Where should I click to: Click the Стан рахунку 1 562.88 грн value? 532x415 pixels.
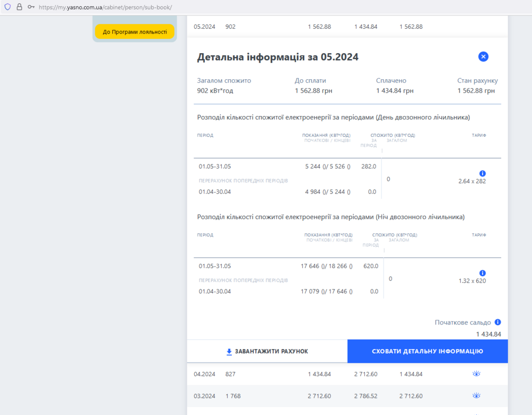(476, 91)
